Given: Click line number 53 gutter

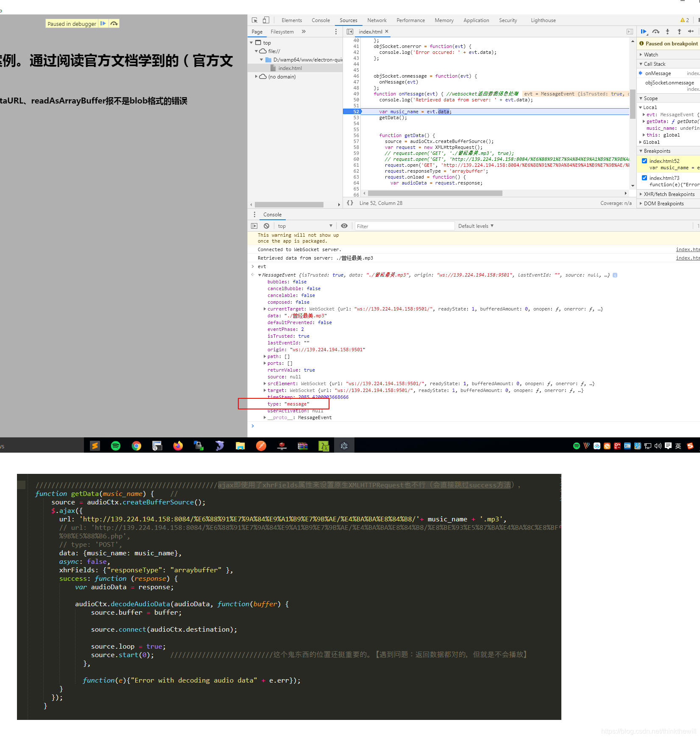Looking at the screenshot, I should [x=356, y=118].
